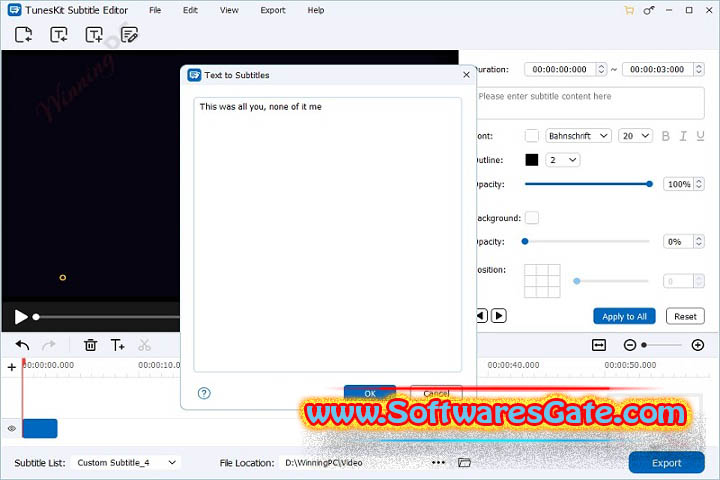Undo the last edit
Image resolution: width=720 pixels, height=480 pixels.
click(x=22, y=345)
